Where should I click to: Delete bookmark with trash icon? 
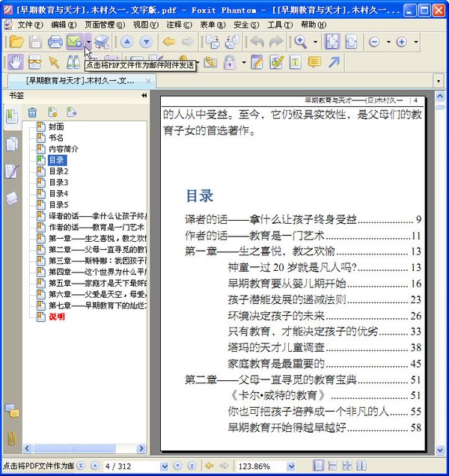[32, 112]
